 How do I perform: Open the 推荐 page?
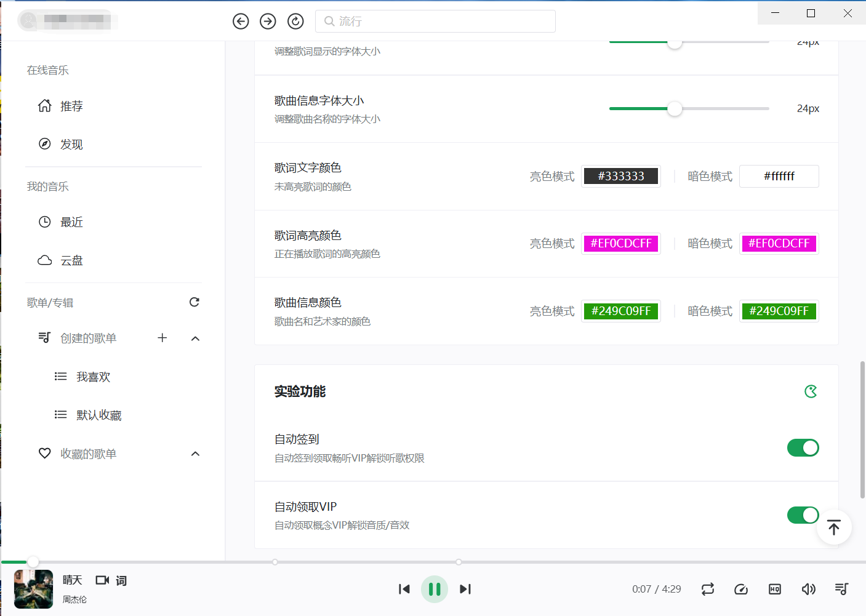71,106
